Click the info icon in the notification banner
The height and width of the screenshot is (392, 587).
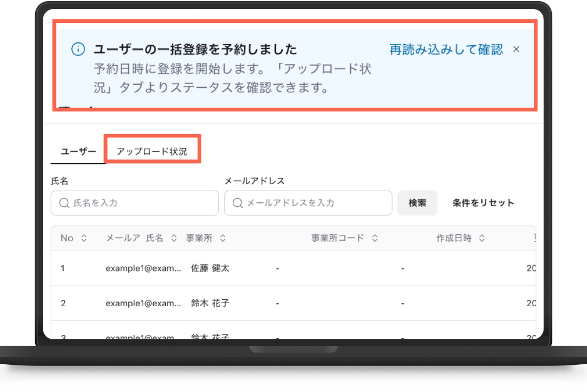(x=78, y=49)
